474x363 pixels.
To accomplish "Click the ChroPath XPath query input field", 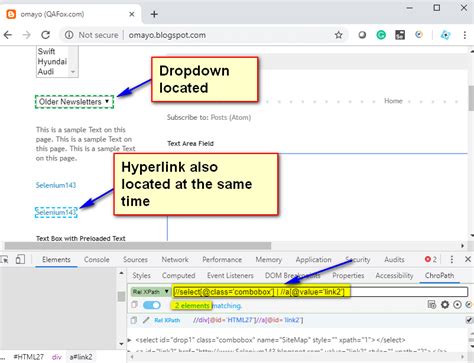I will pyautogui.click(x=320, y=292).
